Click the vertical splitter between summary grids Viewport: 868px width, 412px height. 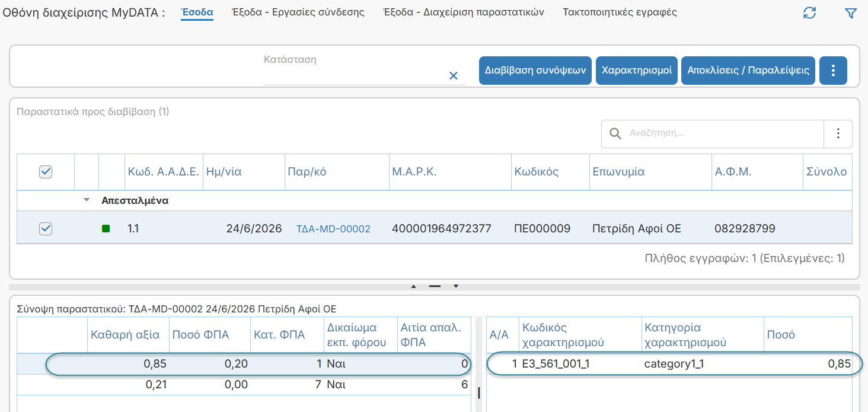[x=478, y=393]
